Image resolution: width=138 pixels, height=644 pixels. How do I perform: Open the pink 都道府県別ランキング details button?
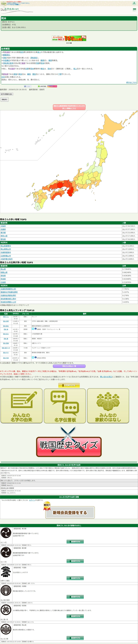pyautogui.click(x=69, y=107)
